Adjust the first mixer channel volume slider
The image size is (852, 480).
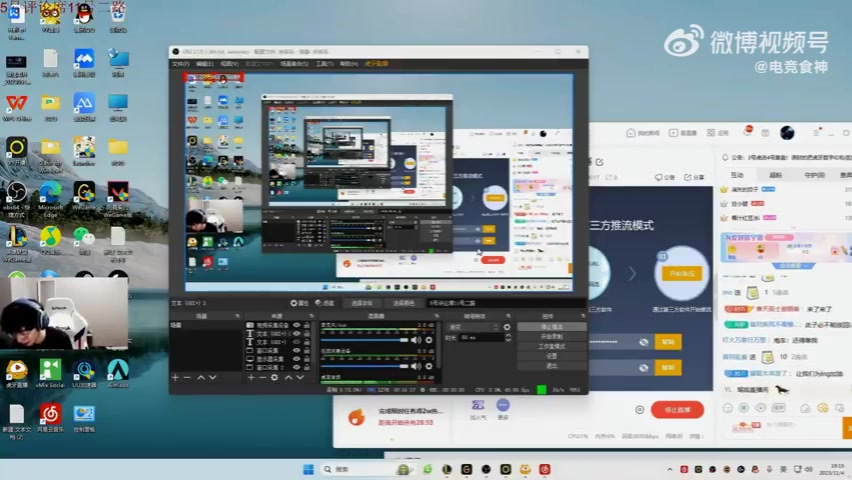(x=366, y=340)
